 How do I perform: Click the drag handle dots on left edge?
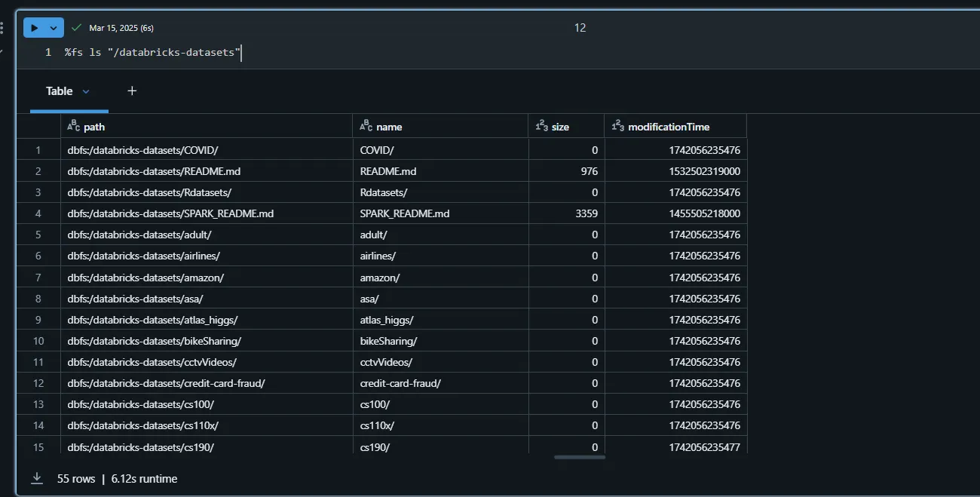[x=2, y=27]
